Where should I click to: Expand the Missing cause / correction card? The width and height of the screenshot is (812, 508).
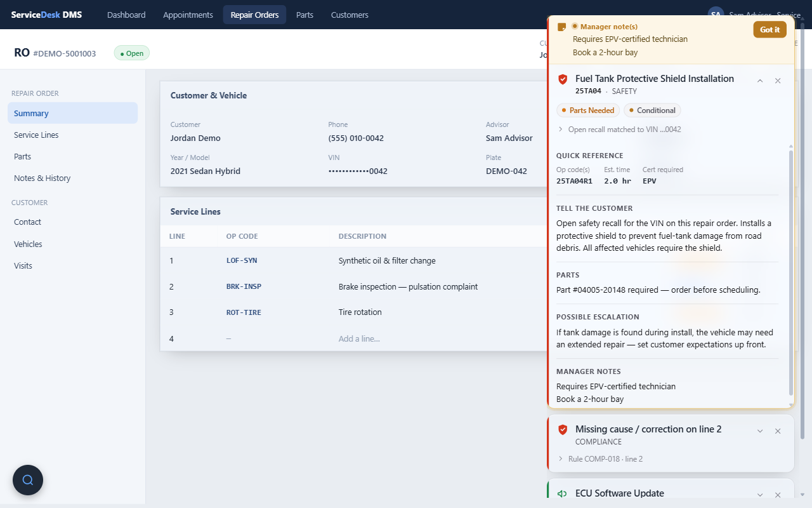pyautogui.click(x=760, y=431)
